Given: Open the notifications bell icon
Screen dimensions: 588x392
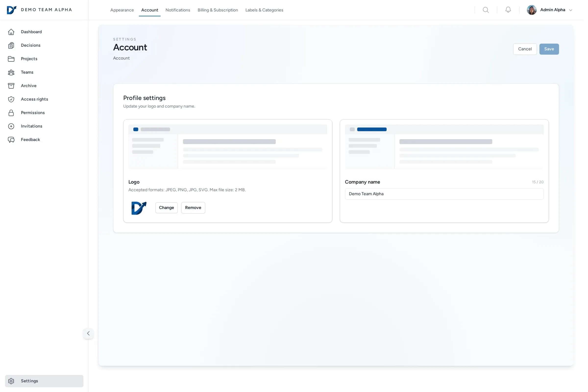Looking at the screenshot, I should 508,10.
